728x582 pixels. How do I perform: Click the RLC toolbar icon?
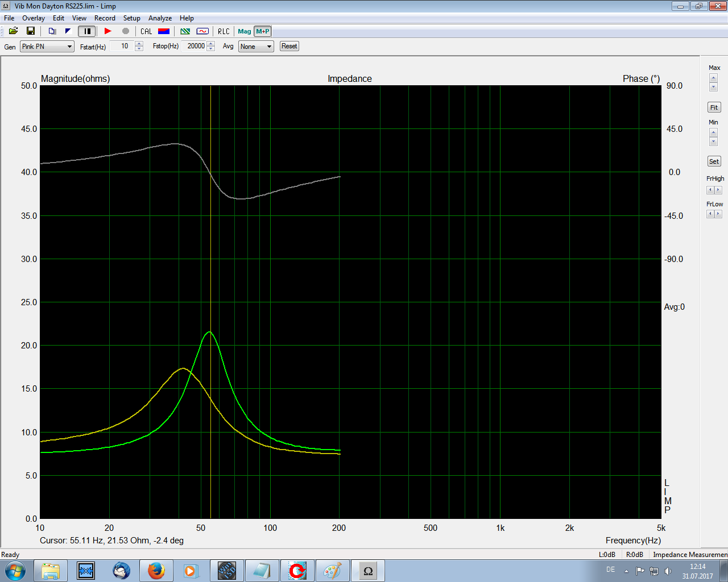[x=224, y=31]
